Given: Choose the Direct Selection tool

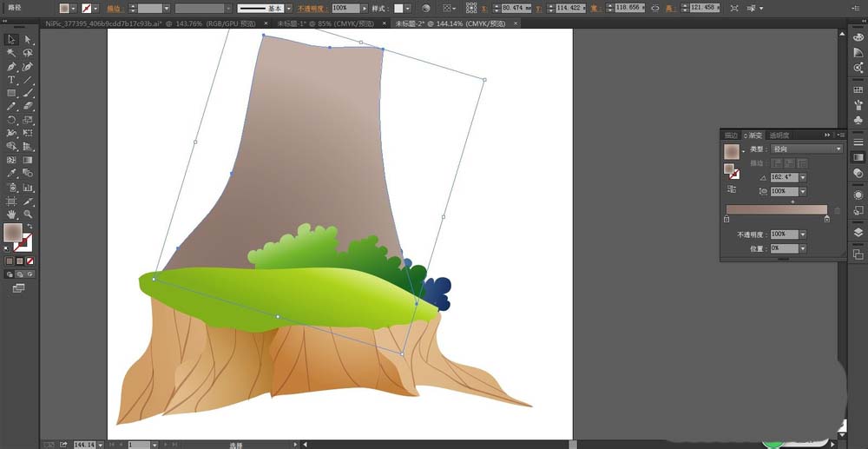Looking at the screenshot, I should (28, 40).
